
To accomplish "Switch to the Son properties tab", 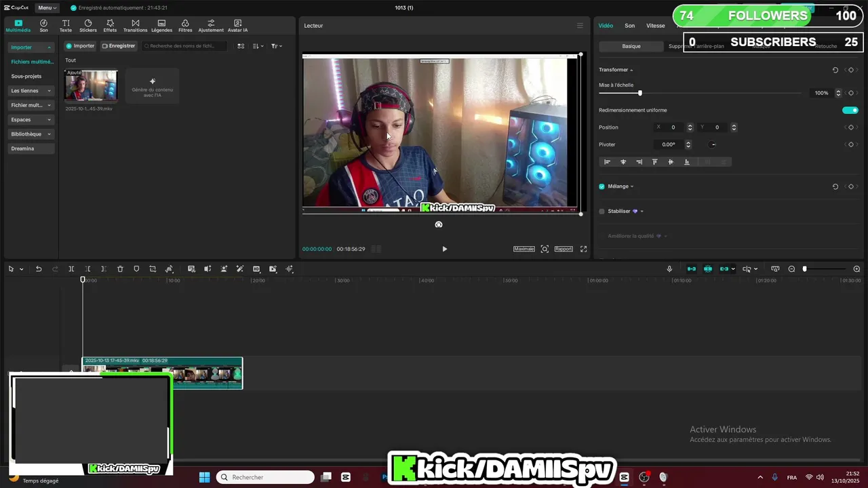I will click(x=630, y=26).
